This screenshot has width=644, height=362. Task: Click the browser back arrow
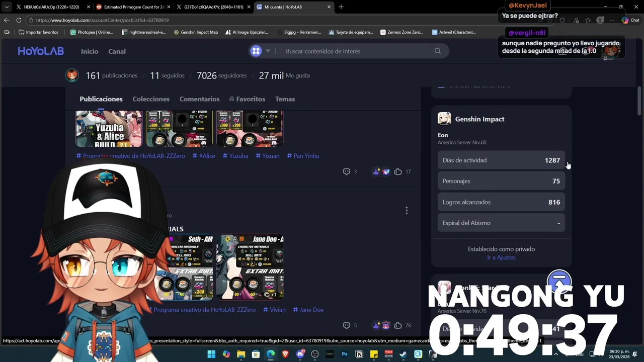tap(7, 20)
